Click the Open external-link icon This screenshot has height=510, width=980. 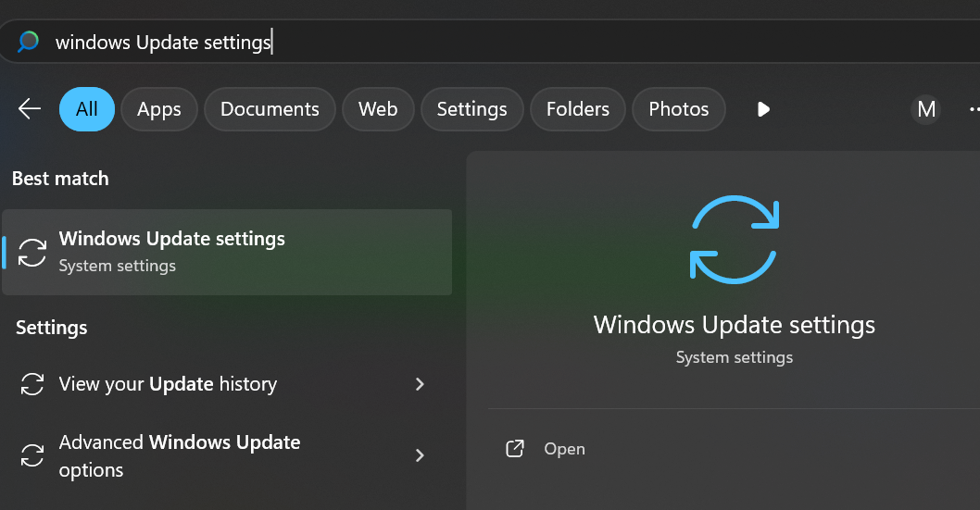pyautogui.click(x=515, y=449)
